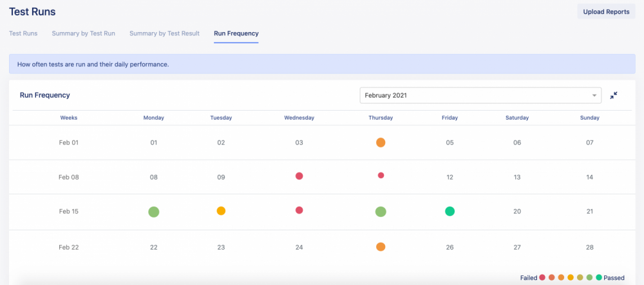644x285 pixels.
Task: Click the Weeks column header
Action: tap(69, 118)
